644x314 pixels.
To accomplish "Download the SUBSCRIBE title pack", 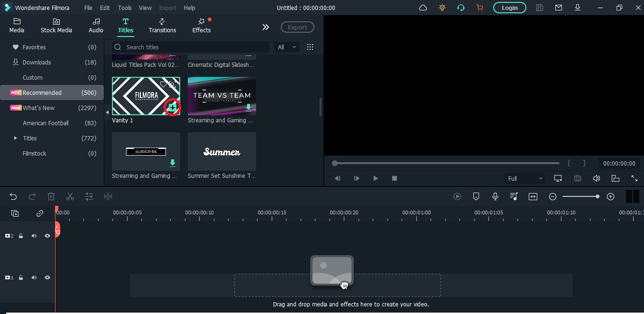I will tap(173, 163).
